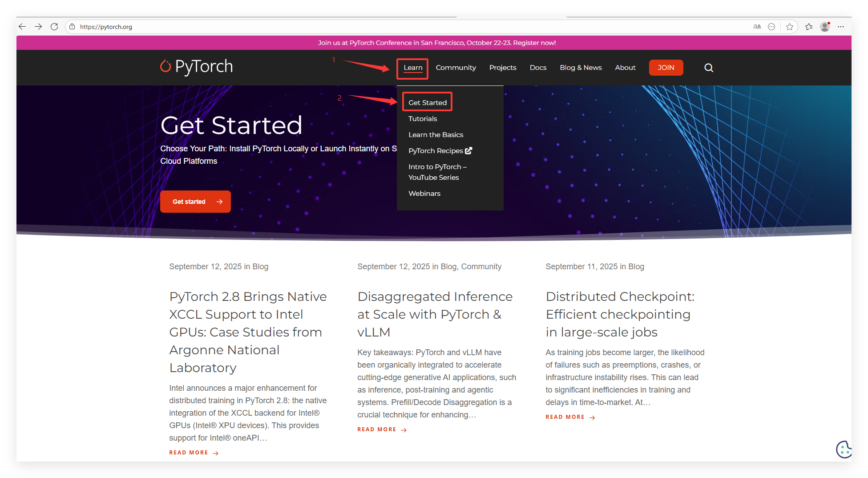Add page to favorites star icon
The height and width of the screenshot is (478, 868).
(790, 27)
